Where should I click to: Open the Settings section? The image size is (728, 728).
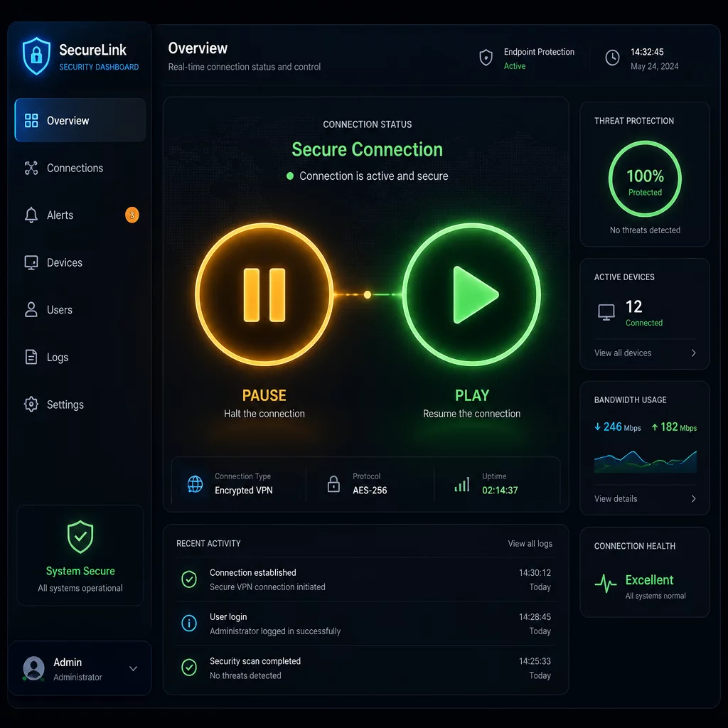point(80,405)
